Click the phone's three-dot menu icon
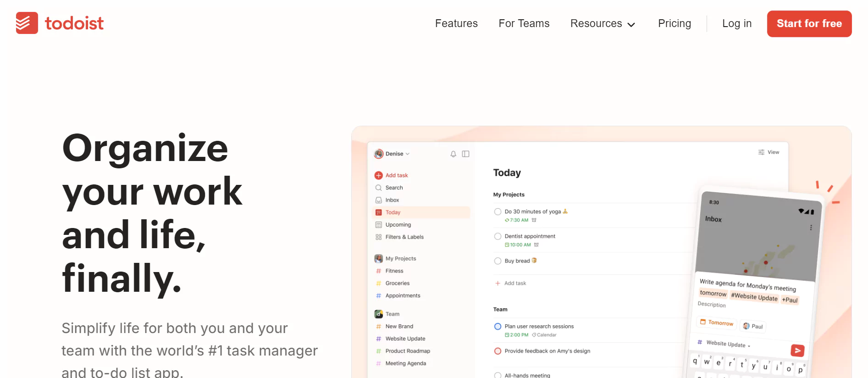Screen dimensions: 868x378 tap(811, 228)
